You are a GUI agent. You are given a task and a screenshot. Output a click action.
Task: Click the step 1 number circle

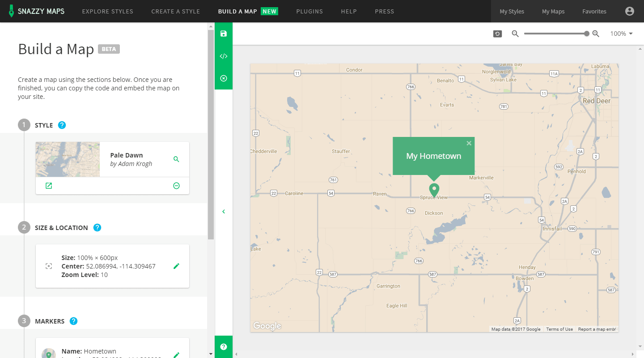24,125
